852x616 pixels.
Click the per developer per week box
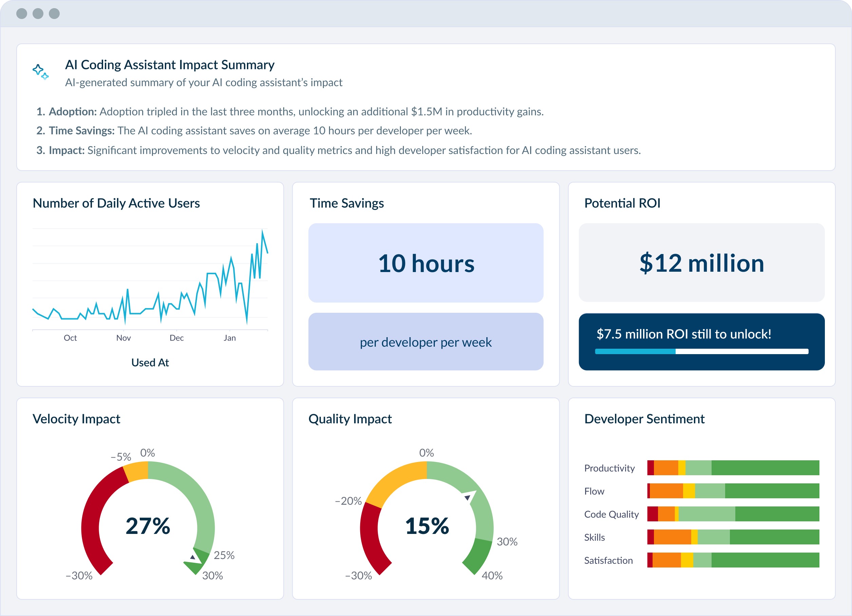click(426, 342)
